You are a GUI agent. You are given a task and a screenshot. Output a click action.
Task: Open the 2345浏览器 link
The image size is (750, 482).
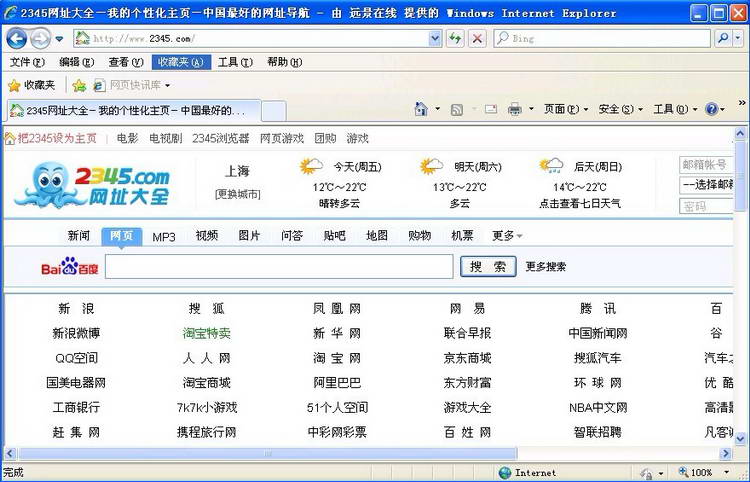point(221,139)
